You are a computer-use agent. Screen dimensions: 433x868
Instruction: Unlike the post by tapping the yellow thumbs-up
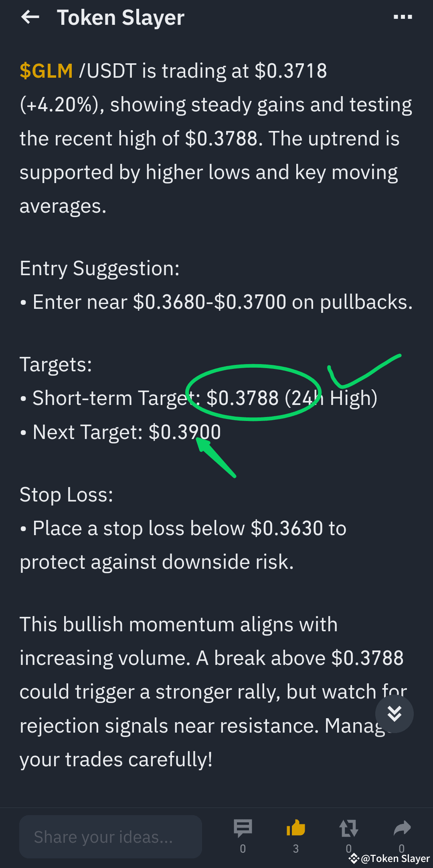(x=296, y=828)
